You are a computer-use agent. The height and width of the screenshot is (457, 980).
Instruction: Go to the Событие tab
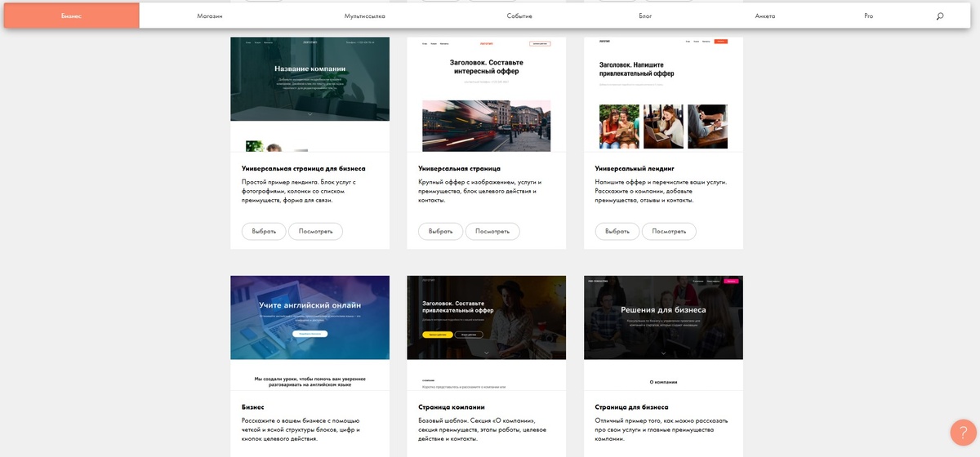coord(519,16)
